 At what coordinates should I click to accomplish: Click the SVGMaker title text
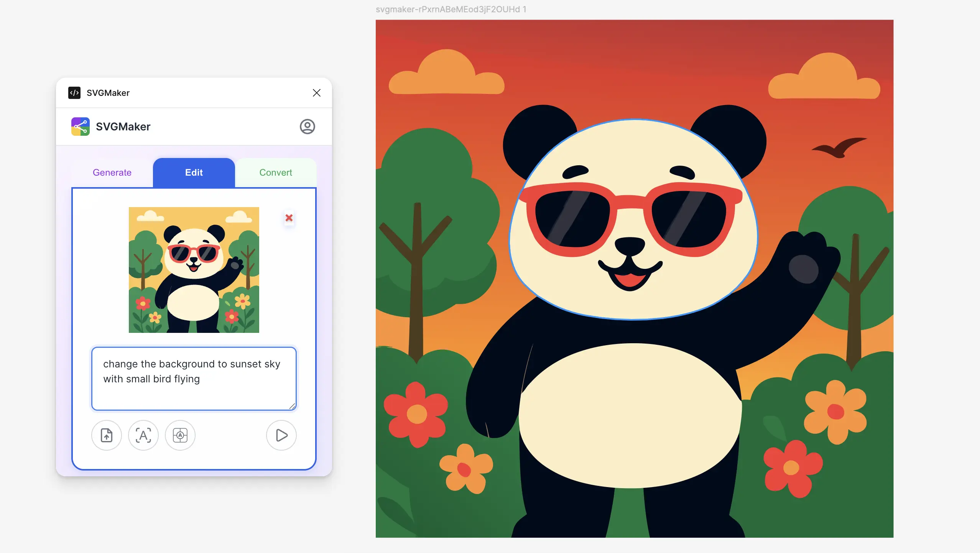point(123,127)
